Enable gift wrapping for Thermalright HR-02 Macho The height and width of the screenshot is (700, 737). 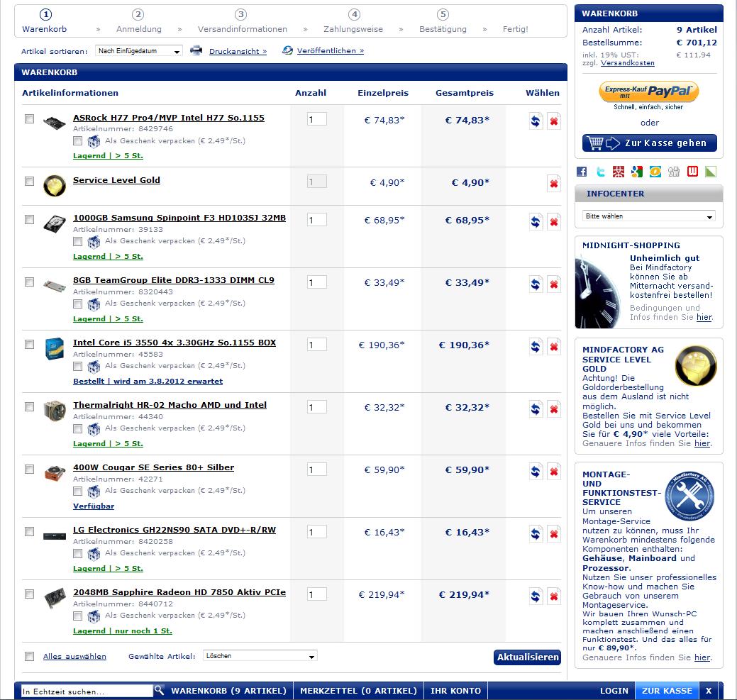tap(77, 428)
